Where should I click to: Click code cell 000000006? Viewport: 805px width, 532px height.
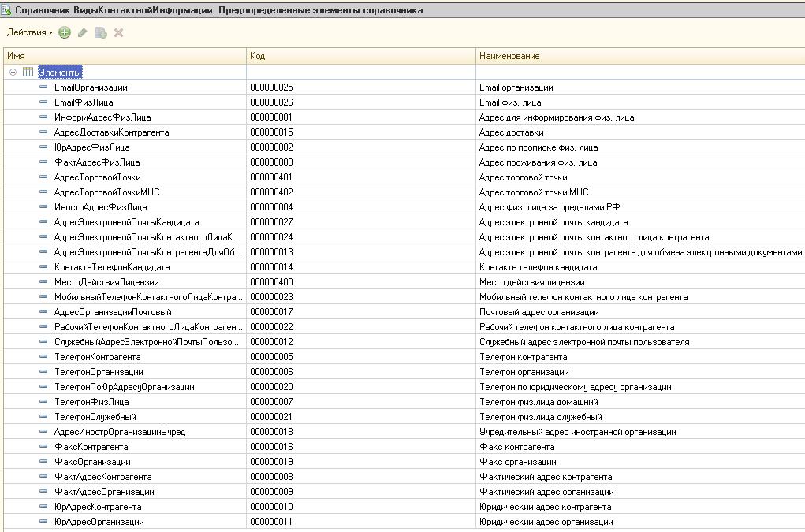coord(271,371)
